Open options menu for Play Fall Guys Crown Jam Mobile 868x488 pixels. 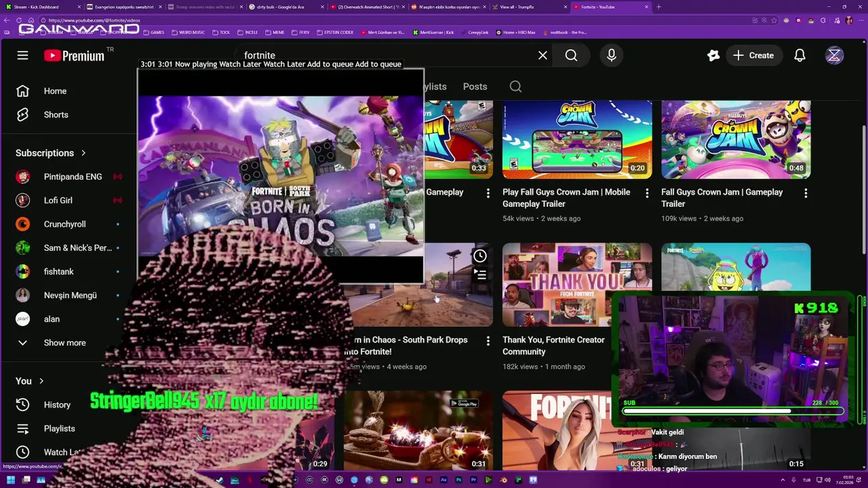(647, 193)
